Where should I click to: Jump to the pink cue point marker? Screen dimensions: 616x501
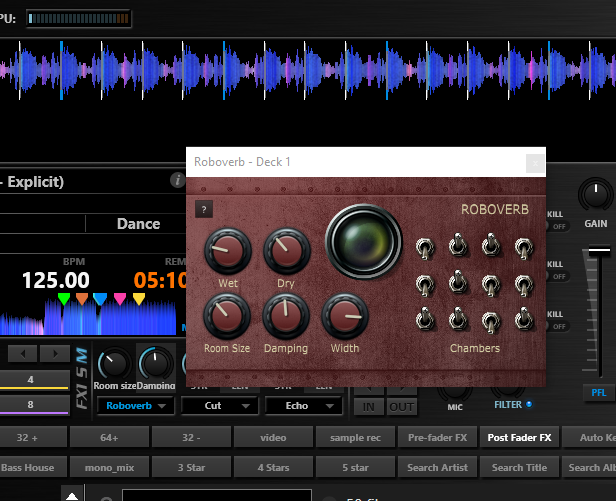[120, 299]
